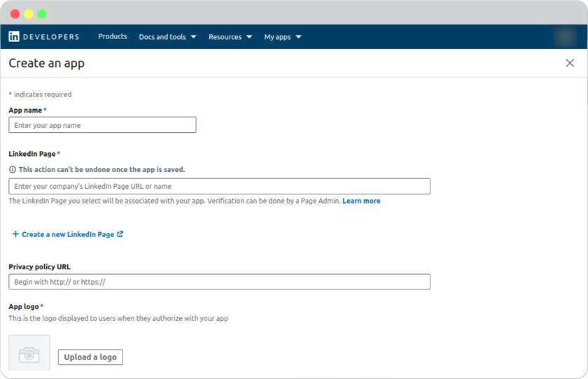588x379 pixels.
Task: Click the 'This action can't be undone' warning
Action: pos(101,170)
